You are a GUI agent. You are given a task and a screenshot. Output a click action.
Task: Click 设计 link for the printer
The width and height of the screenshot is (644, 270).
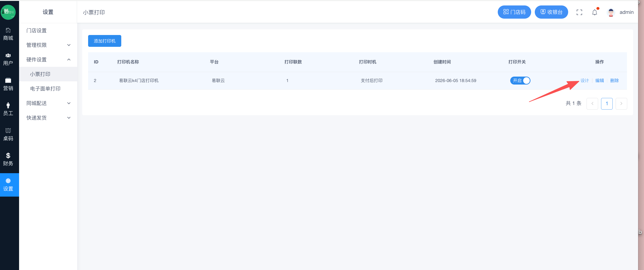(584, 81)
